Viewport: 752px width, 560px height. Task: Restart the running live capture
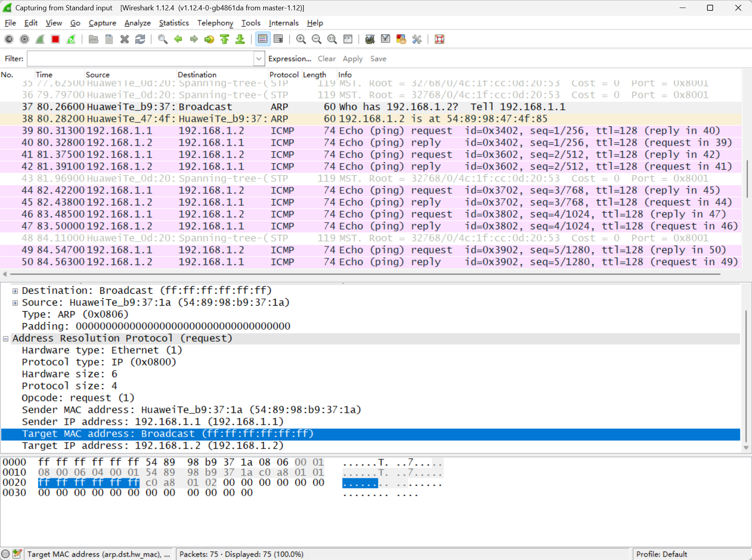pos(71,39)
